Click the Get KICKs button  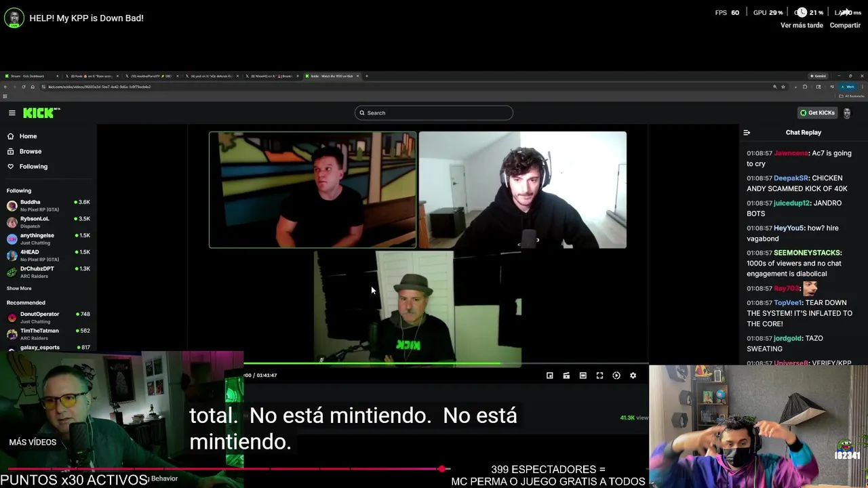[817, 113]
